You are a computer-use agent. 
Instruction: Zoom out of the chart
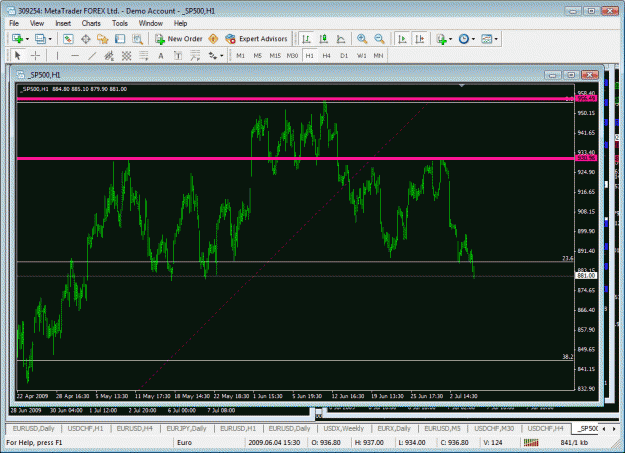(x=379, y=39)
